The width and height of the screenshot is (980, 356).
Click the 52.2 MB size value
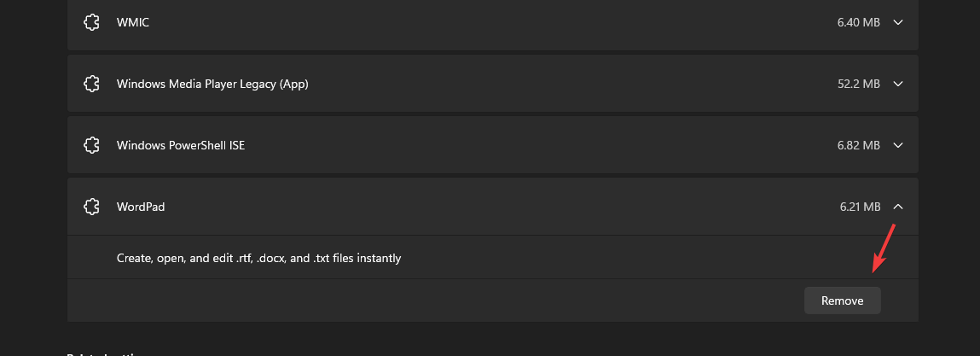[x=858, y=84]
